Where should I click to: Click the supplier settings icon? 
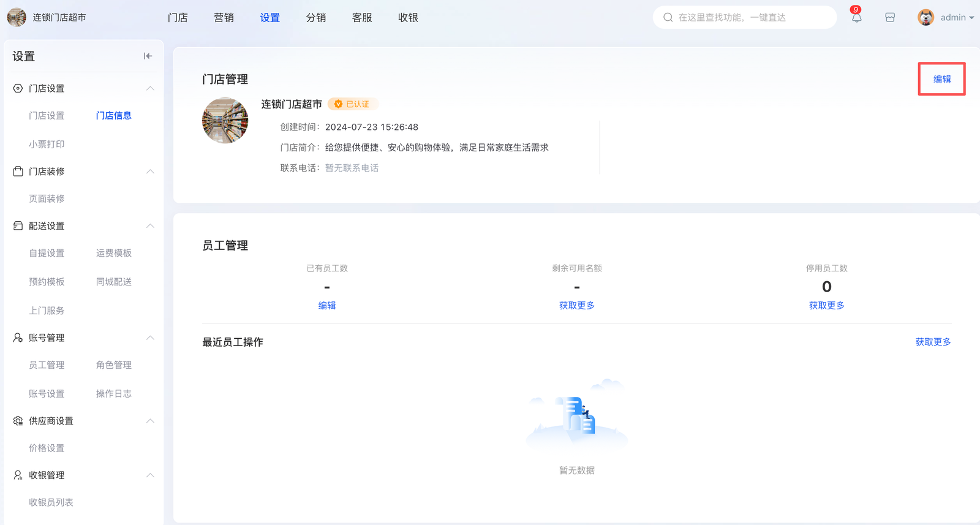(x=18, y=421)
